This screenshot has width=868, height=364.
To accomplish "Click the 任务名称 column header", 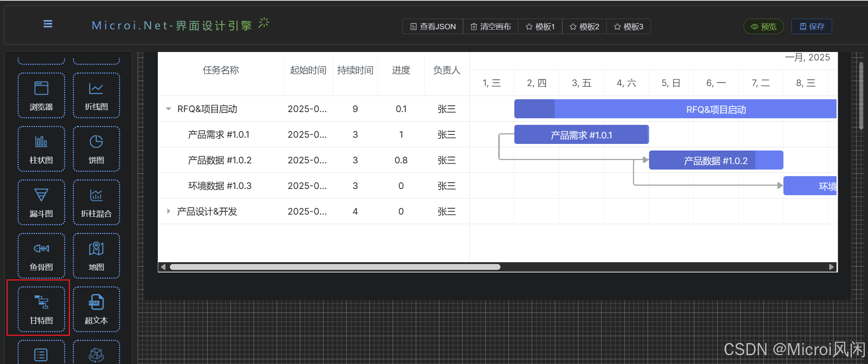I will click(x=221, y=70).
